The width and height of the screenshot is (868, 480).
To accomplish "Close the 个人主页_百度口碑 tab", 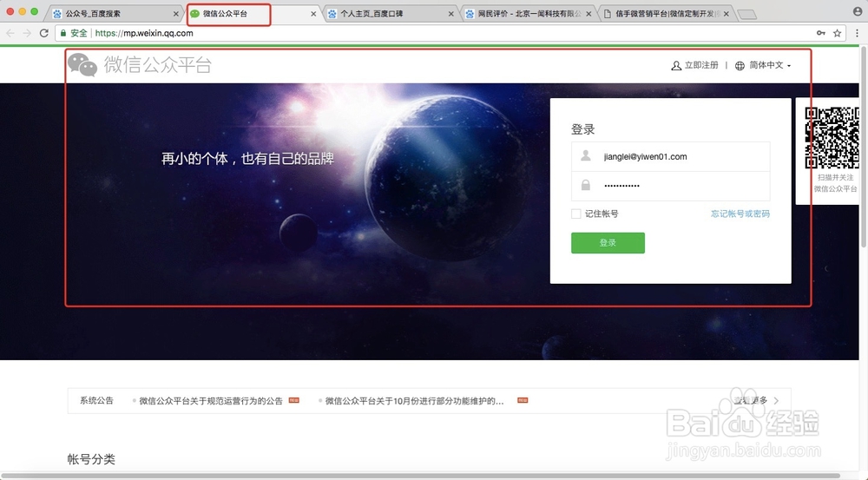I will click(451, 14).
